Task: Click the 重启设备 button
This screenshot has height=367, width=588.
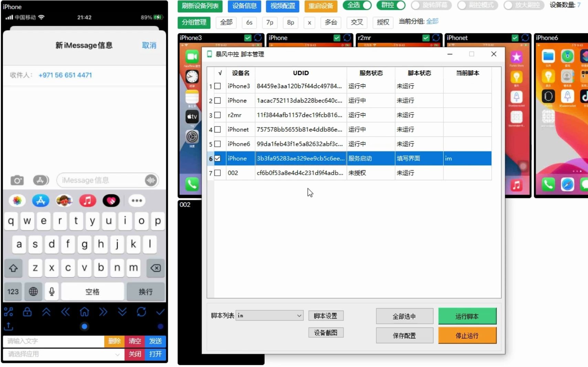Action: (x=321, y=6)
